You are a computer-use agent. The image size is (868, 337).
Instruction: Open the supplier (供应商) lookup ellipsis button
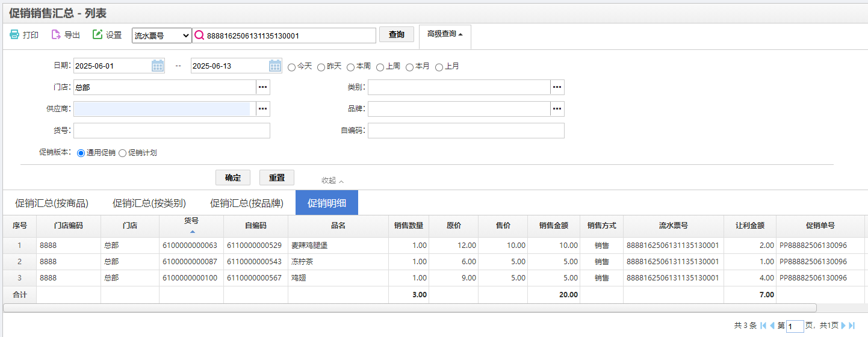point(263,109)
